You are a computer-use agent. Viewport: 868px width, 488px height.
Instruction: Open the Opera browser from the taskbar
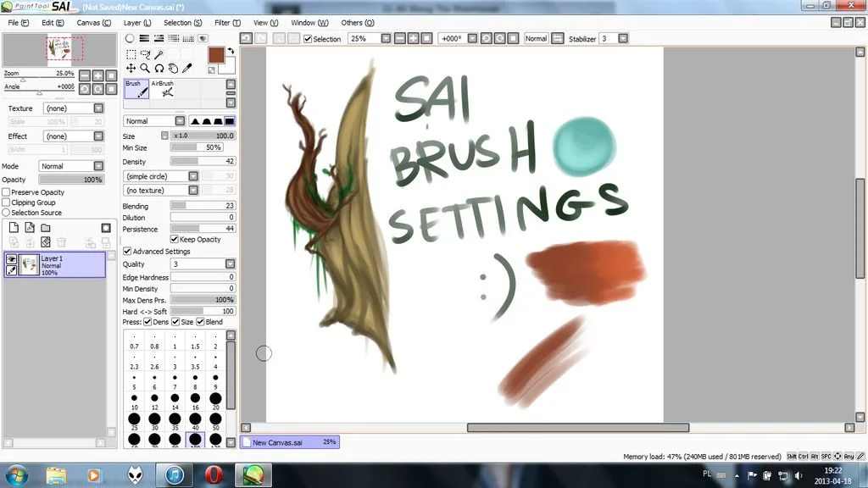coord(214,475)
